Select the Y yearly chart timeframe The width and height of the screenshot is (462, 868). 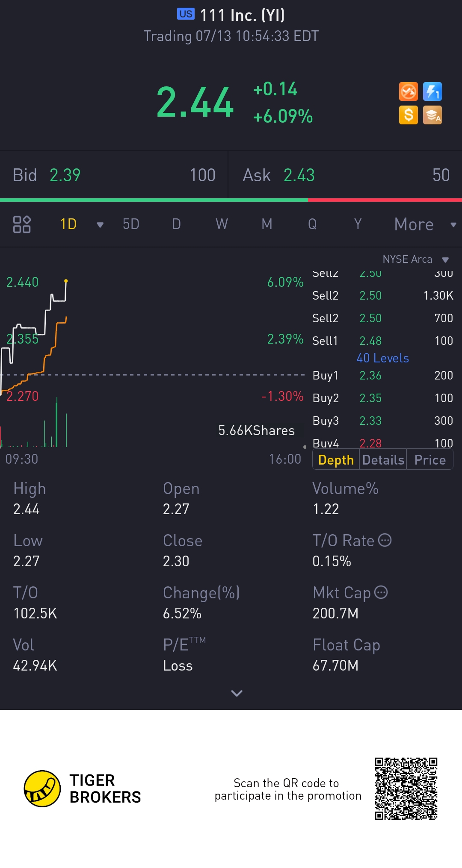[x=358, y=224]
